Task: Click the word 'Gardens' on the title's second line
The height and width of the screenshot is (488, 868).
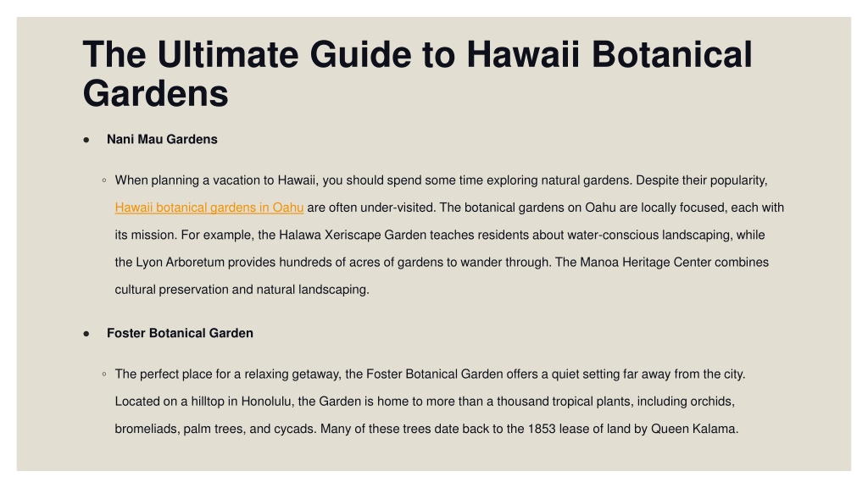Action: coord(156,93)
